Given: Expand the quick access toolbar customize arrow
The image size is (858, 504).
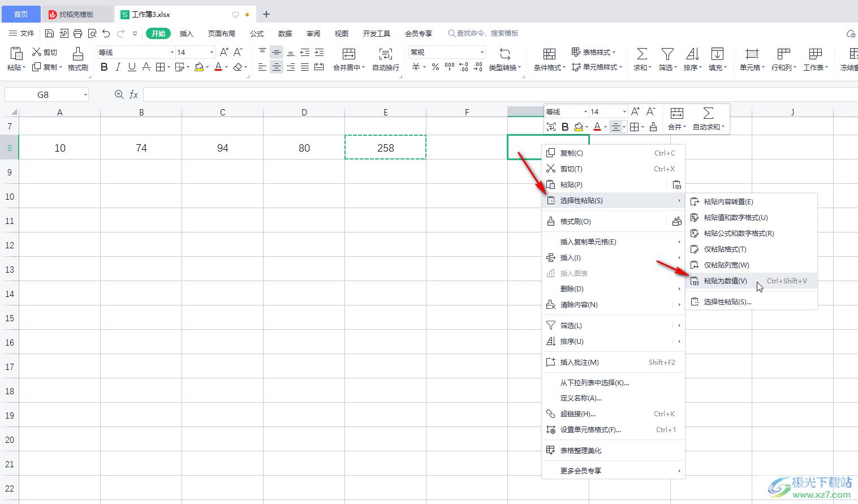Looking at the screenshot, I should tap(135, 33).
